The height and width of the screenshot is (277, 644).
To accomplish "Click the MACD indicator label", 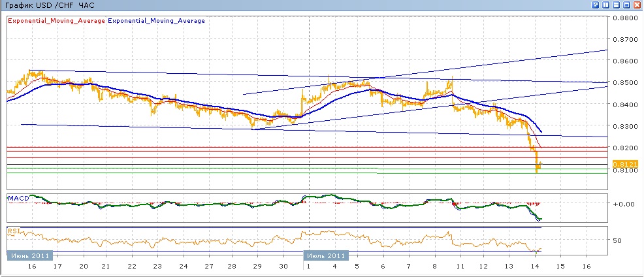I will click(17, 197).
